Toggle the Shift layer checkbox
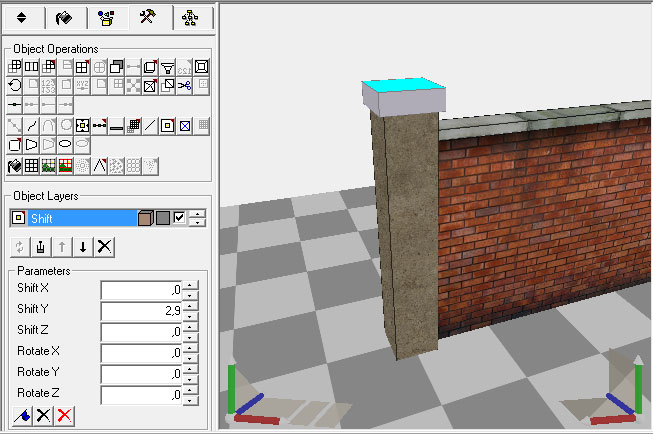The width and height of the screenshot is (653, 434). pyautogui.click(x=180, y=218)
